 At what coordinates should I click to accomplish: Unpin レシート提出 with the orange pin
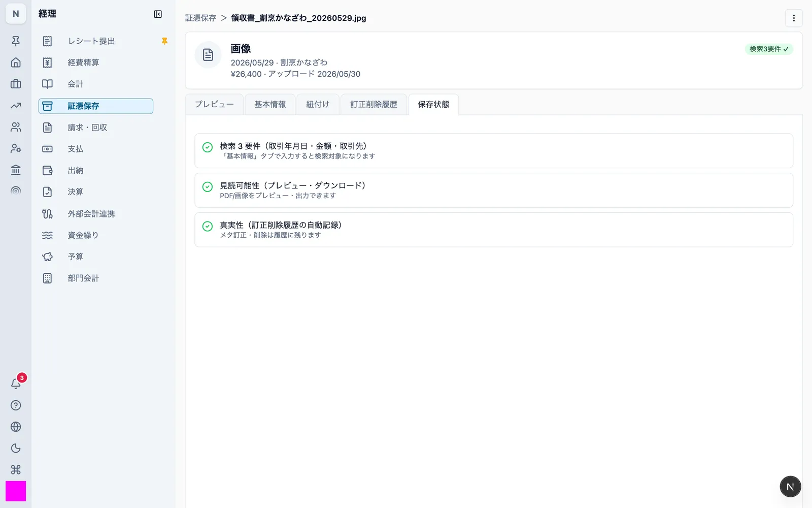coord(164,41)
